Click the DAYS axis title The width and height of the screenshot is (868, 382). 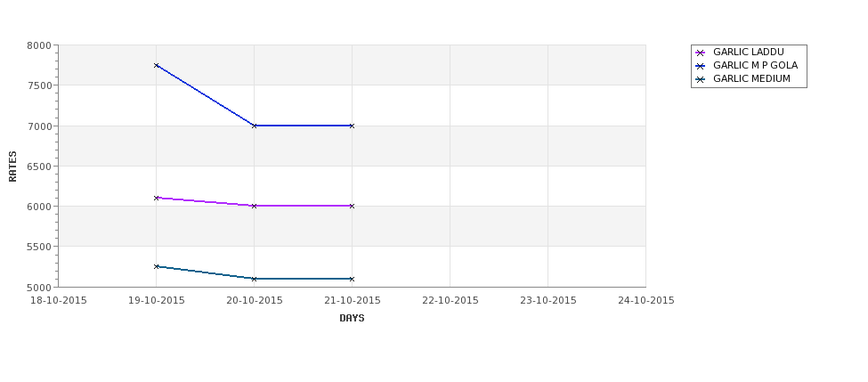352,319
